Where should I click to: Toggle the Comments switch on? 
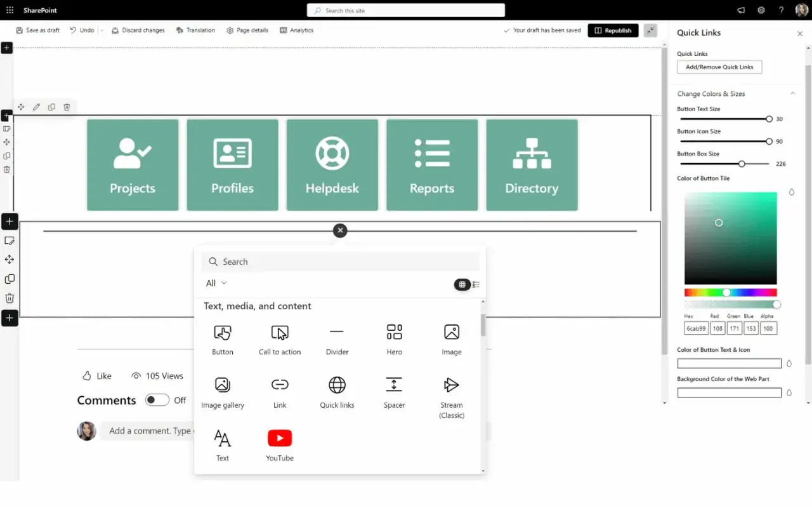click(157, 400)
